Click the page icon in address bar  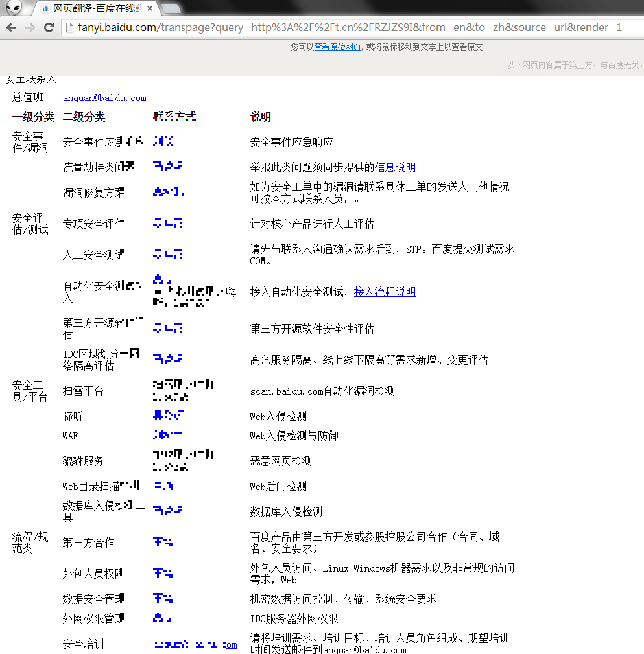pyautogui.click(x=69, y=27)
